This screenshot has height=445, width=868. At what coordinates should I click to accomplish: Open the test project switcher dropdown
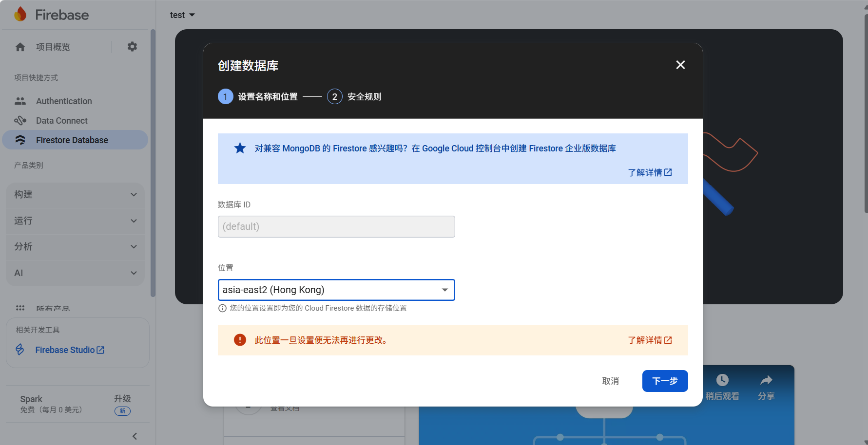182,15
